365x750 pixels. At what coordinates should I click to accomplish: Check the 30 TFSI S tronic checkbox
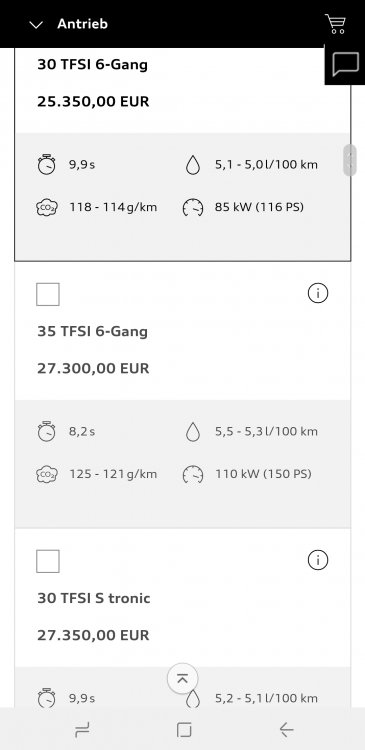[48, 561]
